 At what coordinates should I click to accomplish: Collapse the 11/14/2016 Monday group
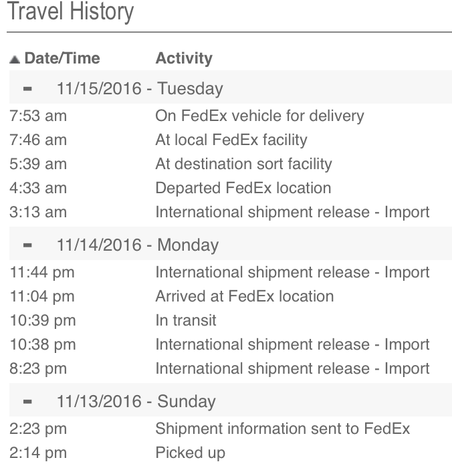click(27, 245)
